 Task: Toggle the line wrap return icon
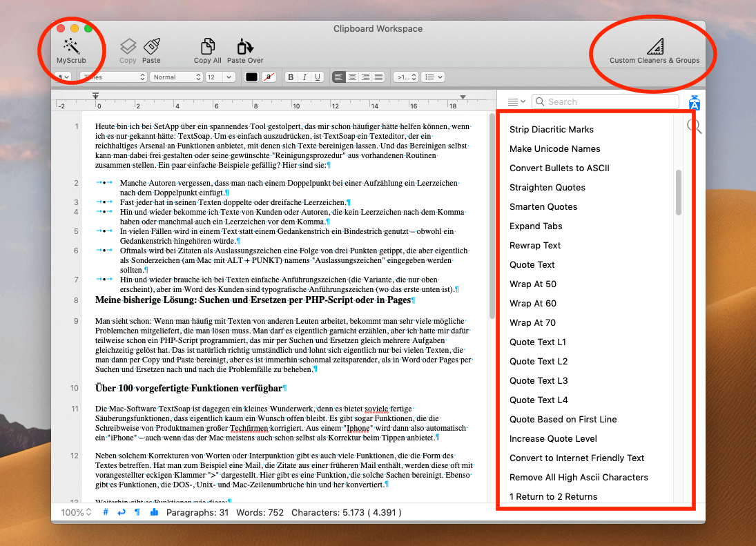(121, 512)
